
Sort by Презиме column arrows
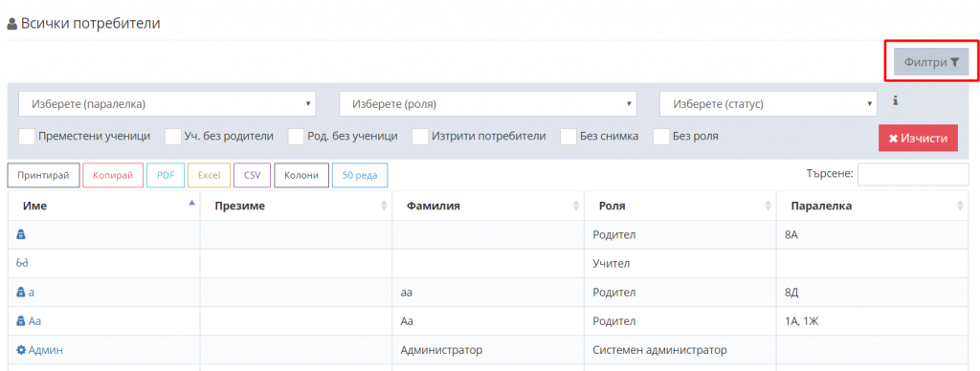pos(384,206)
